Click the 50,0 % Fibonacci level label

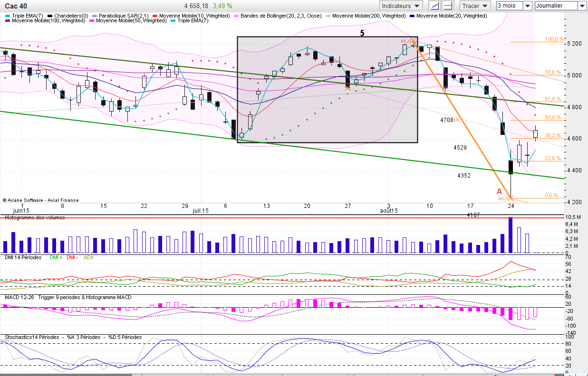coord(554,117)
